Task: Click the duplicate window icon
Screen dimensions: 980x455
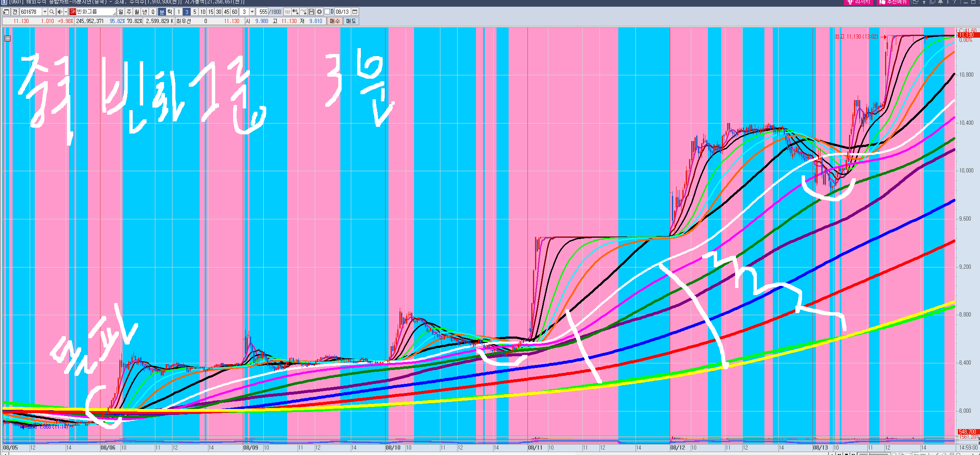Action: pos(932,2)
